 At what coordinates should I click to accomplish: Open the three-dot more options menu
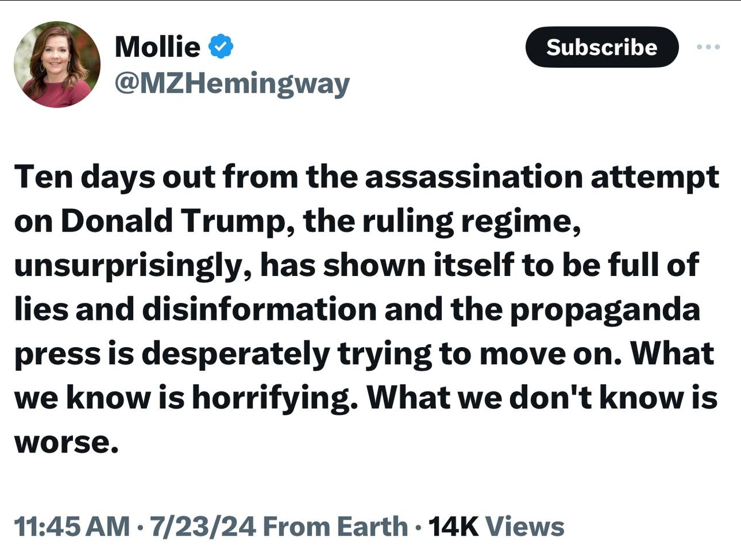708,47
